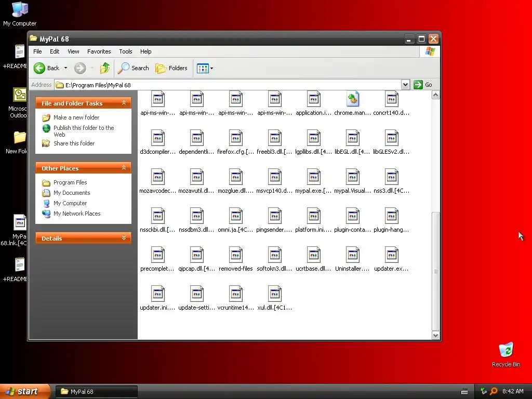Select the omni.ja file icon
Viewport: 532px width, 399px height.
235,216
